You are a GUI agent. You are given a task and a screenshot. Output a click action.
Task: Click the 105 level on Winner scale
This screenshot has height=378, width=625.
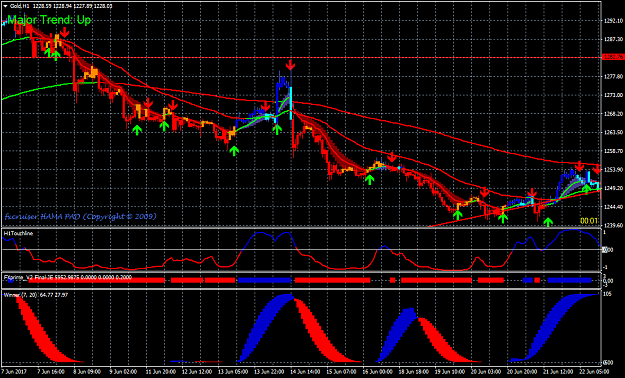pyautogui.click(x=607, y=294)
